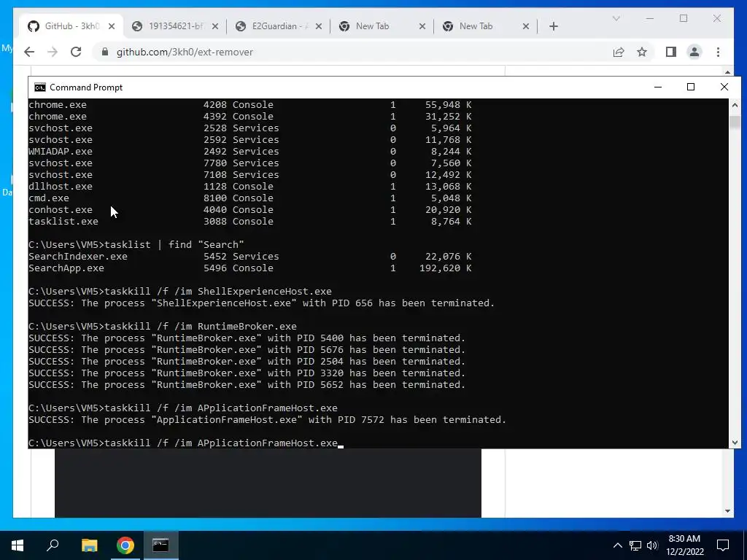The height and width of the screenshot is (560, 747).
Task: Open volume control tray icon
Action: coord(652,545)
